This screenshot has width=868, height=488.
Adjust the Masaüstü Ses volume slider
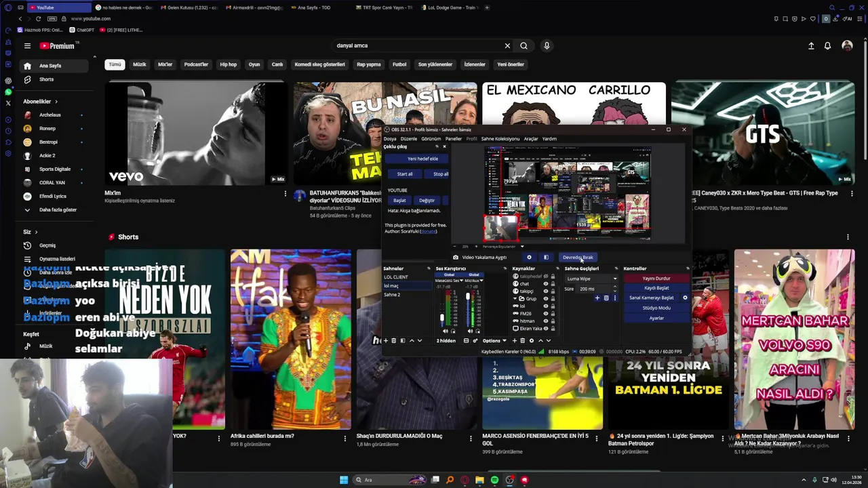tap(442, 317)
